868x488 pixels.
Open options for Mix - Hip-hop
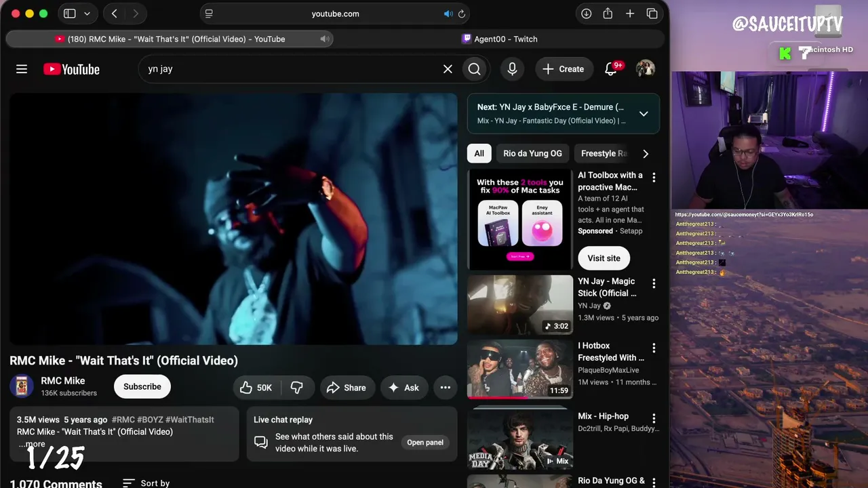coord(654,418)
